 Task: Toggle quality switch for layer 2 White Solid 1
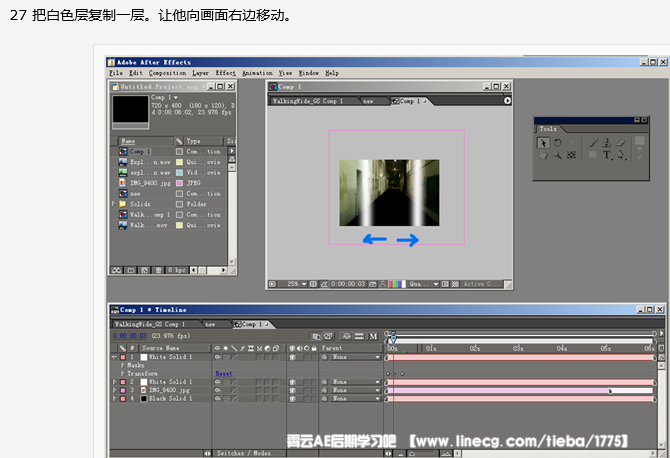[234, 382]
